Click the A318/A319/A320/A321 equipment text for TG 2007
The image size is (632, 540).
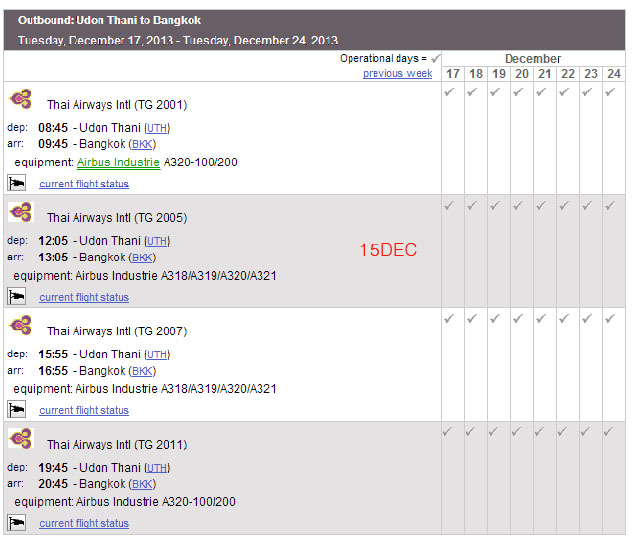(x=219, y=389)
